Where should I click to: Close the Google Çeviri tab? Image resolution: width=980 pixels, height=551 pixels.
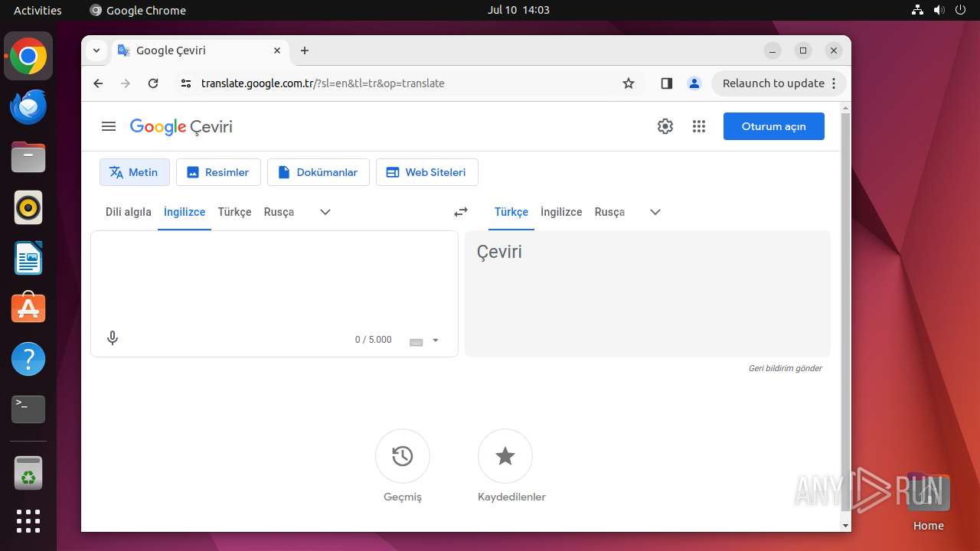coord(277,51)
